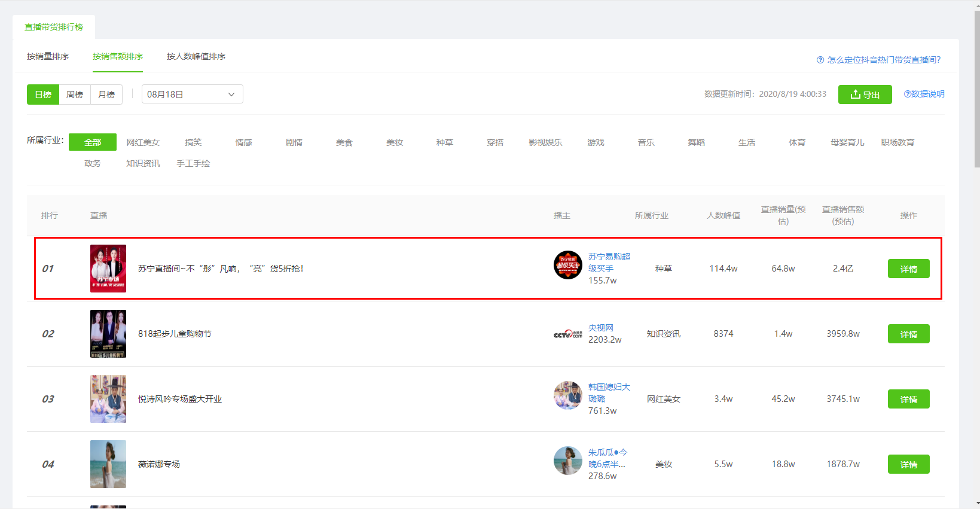The width and height of the screenshot is (980, 509).
Task: Click the 人数峰值 column header
Action: click(723, 215)
